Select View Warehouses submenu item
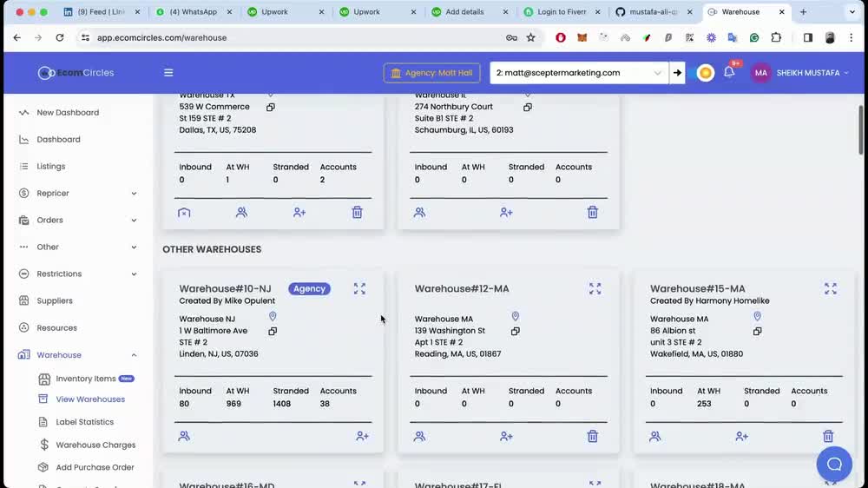The height and width of the screenshot is (488, 868). point(90,399)
